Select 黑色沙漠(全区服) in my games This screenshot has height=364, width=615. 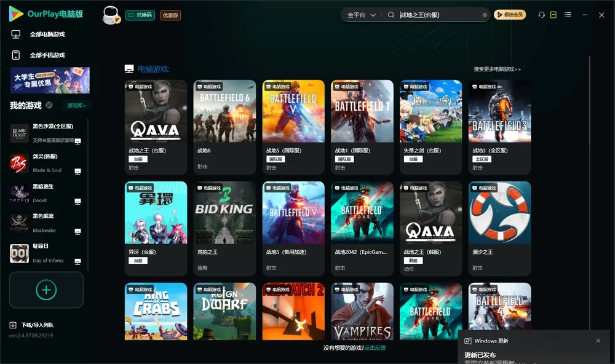point(46,133)
